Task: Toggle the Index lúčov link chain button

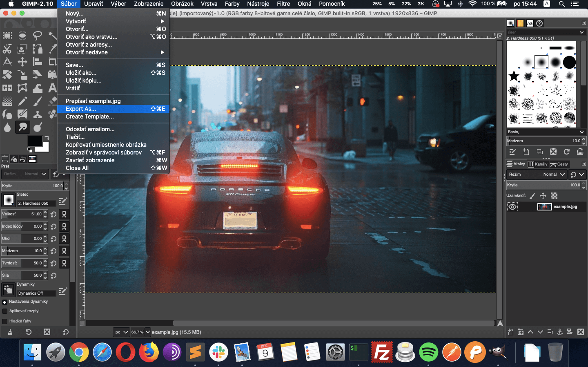Action: tap(64, 226)
